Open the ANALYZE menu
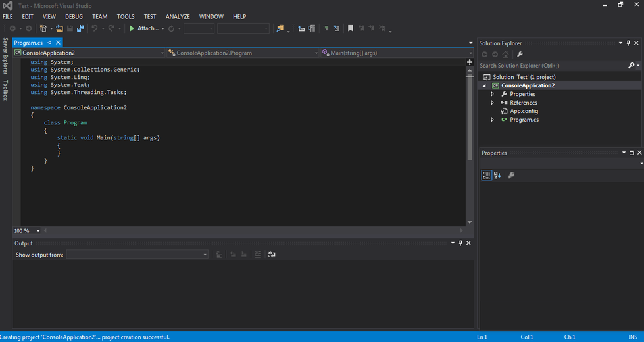Viewport: 644px width, 342px height. 178,16
